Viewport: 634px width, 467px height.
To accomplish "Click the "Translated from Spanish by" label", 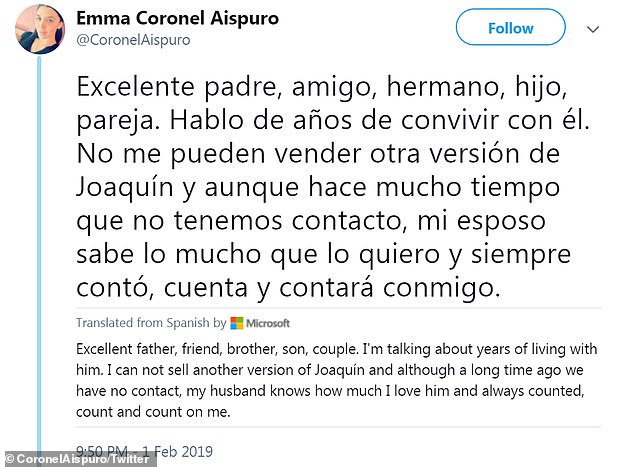I will pyautogui.click(x=150, y=323).
